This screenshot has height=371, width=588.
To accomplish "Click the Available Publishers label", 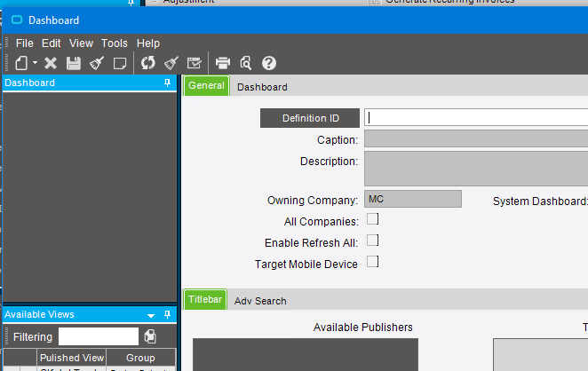I will [x=362, y=328].
